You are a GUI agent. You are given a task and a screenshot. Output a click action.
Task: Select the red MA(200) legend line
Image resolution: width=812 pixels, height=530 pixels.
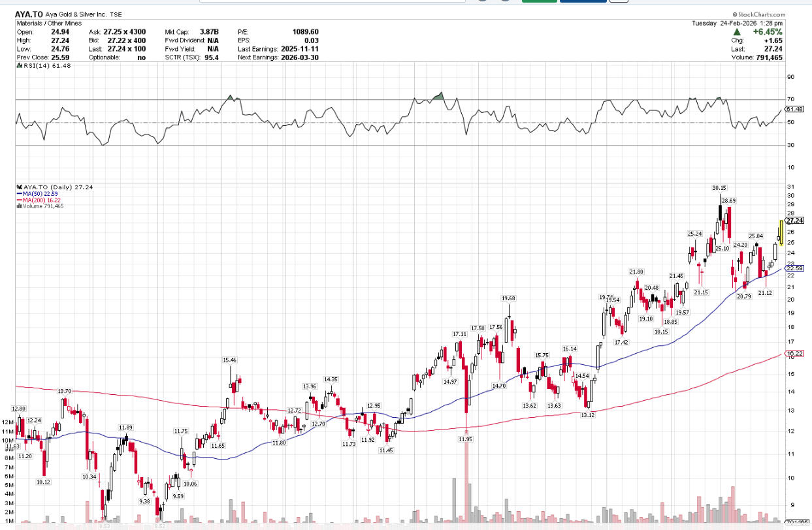tap(18, 200)
